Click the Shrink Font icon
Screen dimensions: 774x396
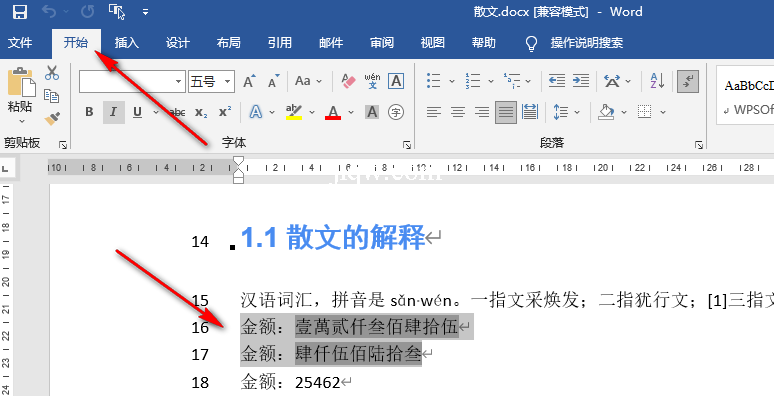273,81
